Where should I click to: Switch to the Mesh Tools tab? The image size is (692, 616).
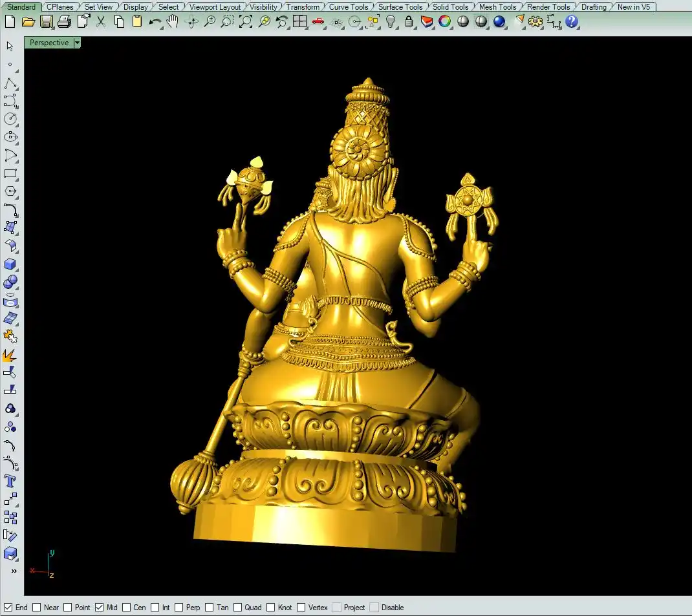point(497,7)
